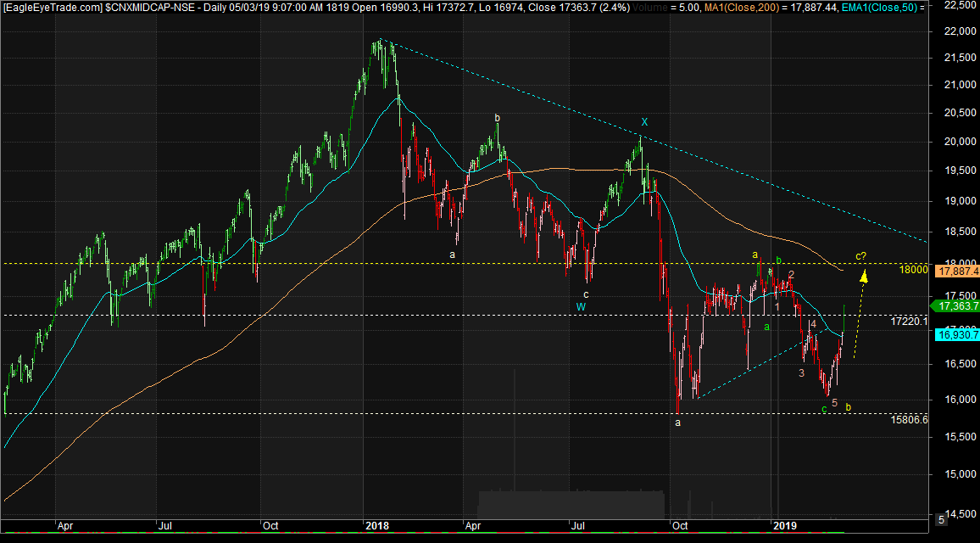Click the green 'X' wave annotation
Viewport: 980px width, 543px height.
tap(643, 122)
